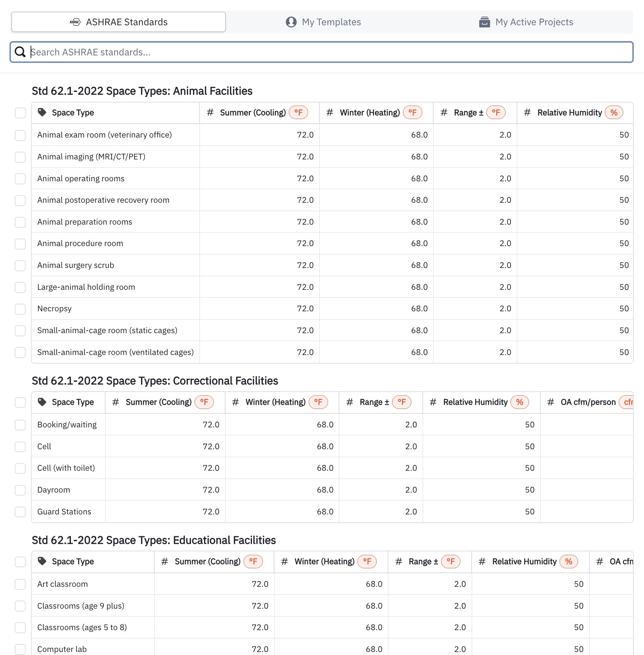Click the # icon beside Range ± in Correctional Facilities
This screenshot has width=644, height=655.
pyautogui.click(x=350, y=402)
